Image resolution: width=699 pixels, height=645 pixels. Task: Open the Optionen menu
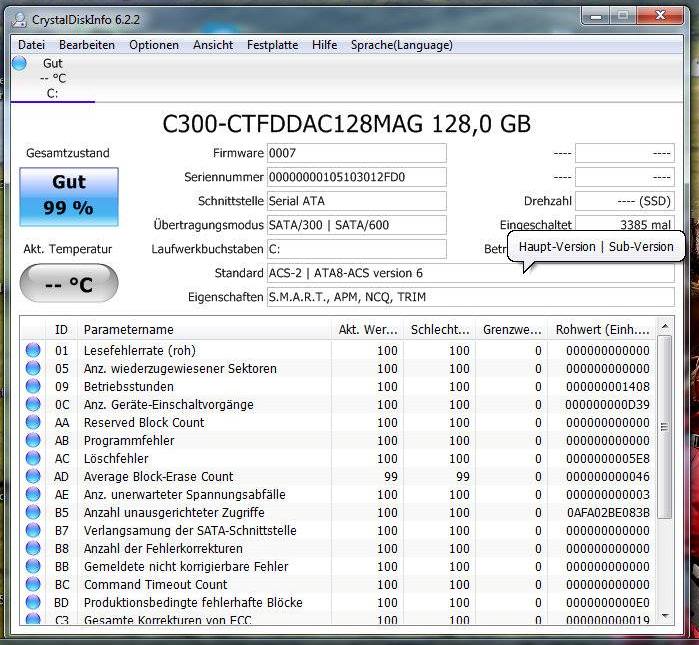click(154, 45)
